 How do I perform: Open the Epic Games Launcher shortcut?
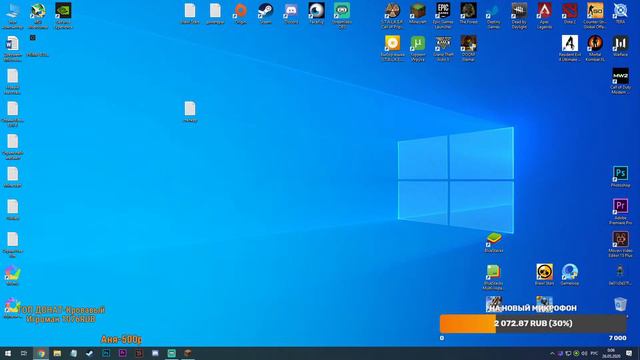click(x=443, y=16)
